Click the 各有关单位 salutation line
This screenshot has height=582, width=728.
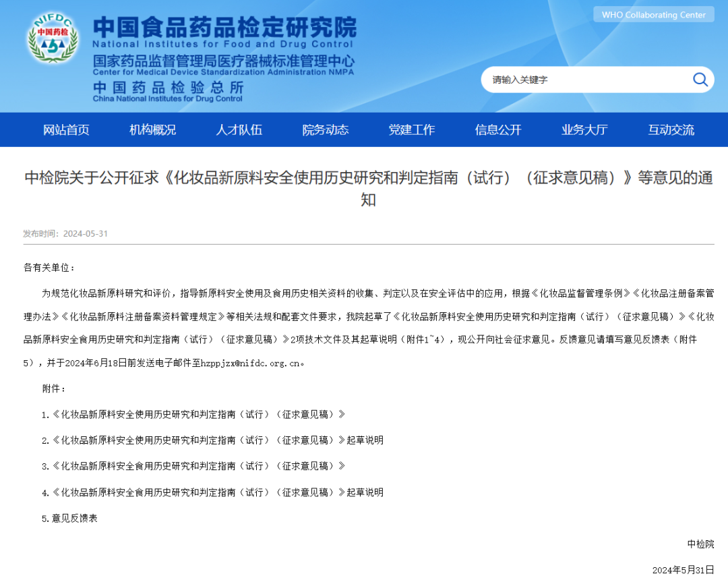49,268
